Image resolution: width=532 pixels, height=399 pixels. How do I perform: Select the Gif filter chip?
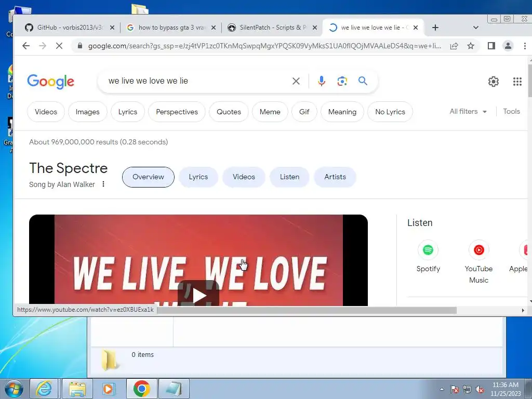[304, 112]
